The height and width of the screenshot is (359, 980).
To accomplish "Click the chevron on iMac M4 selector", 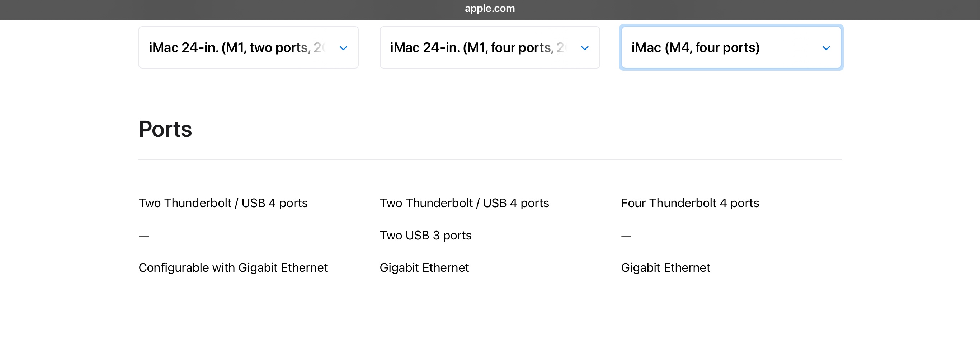I will click(x=825, y=48).
